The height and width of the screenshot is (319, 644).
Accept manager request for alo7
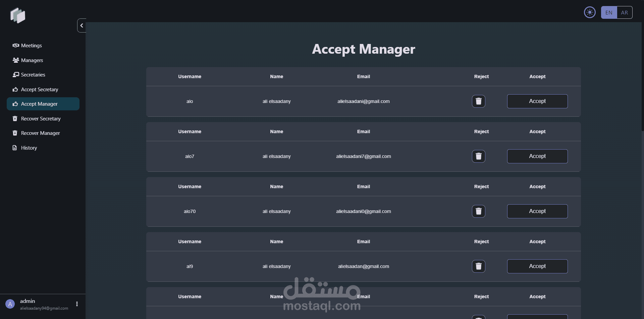point(537,156)
